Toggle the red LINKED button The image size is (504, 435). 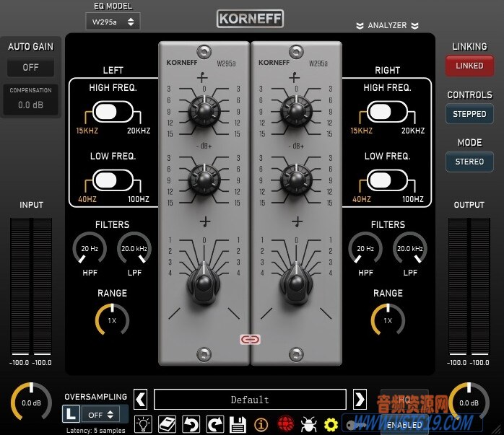469,66
